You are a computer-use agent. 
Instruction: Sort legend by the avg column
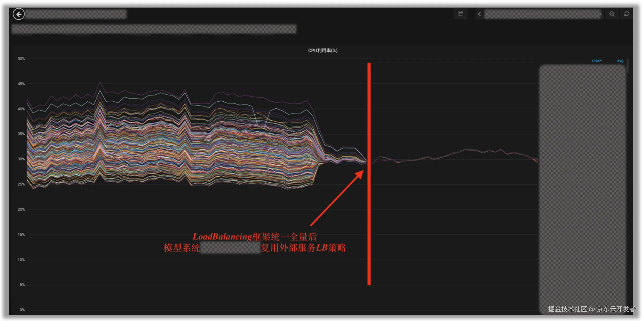620,61
